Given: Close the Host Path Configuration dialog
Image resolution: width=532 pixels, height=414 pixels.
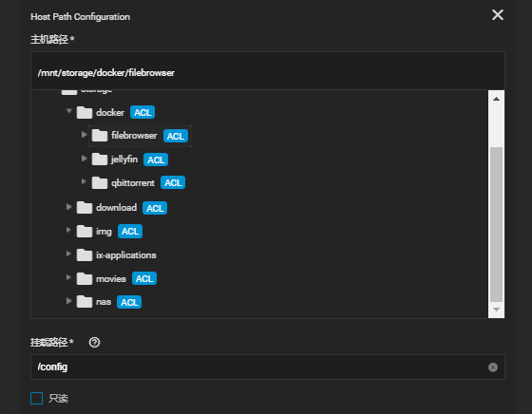Looking at the screenshot, I should pyautogui.click(x=498, y=14).
